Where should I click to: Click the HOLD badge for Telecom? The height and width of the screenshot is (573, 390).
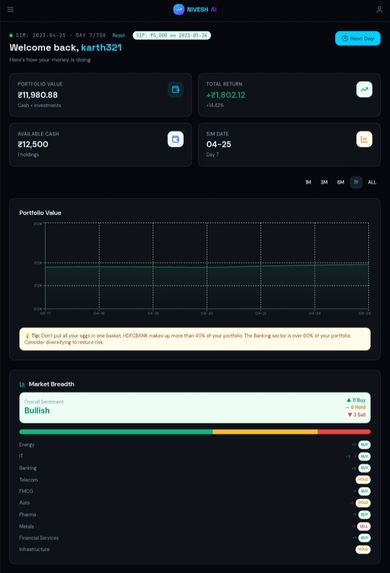pyautogui.click(x=363, y=479)
